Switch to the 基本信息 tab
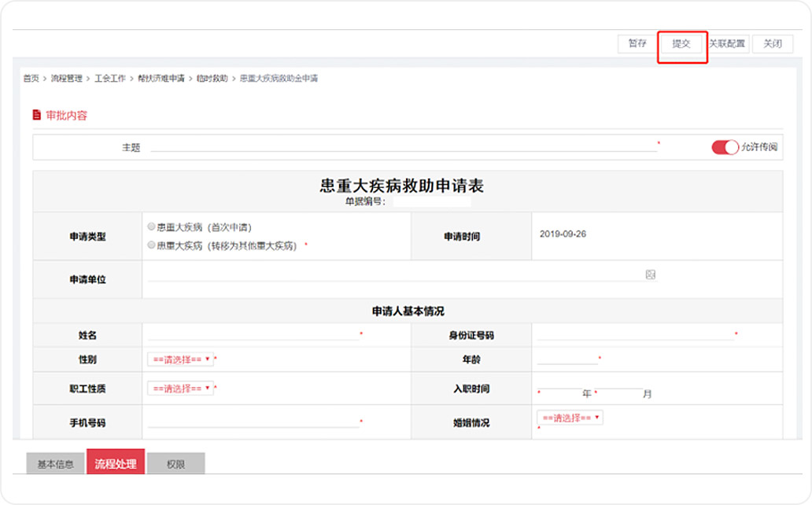This screenshot has height=505, width=812. click(56, 464)
